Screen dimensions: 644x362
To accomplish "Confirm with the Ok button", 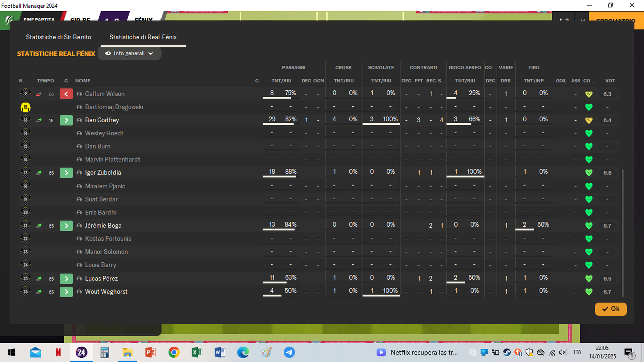I will (x=611, y=309).
